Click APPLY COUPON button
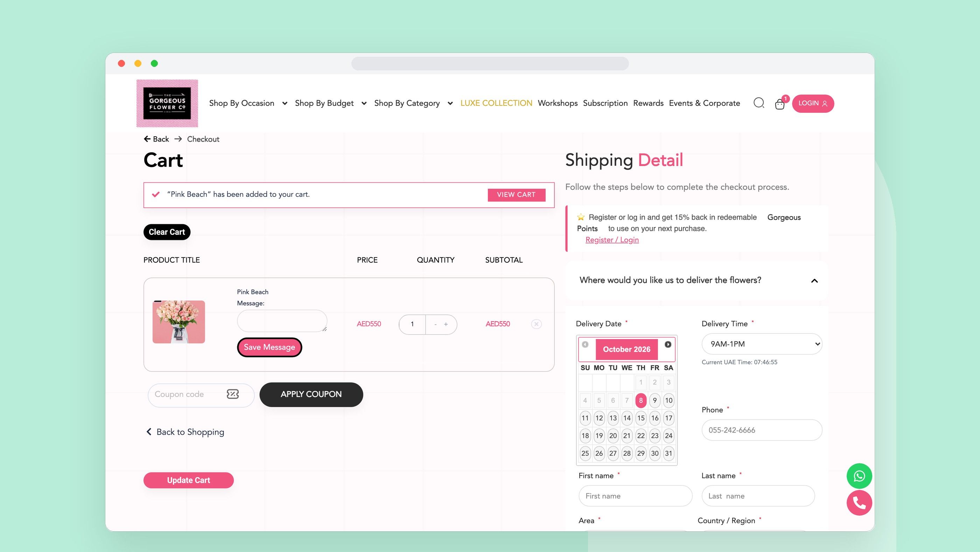Screen dimensions: 980x552 pyautogui.click(x=311, y=394)
